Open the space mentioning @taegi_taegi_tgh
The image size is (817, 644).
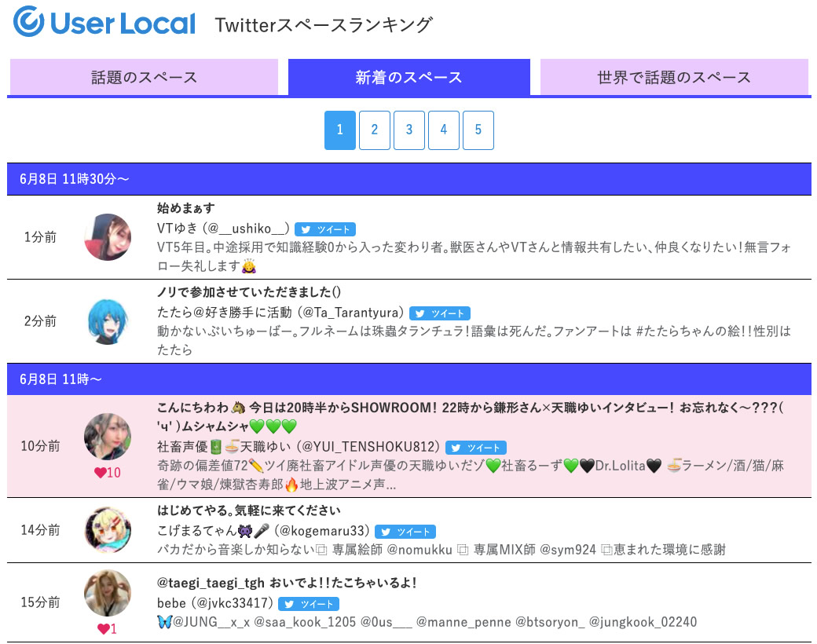[287, 583]
